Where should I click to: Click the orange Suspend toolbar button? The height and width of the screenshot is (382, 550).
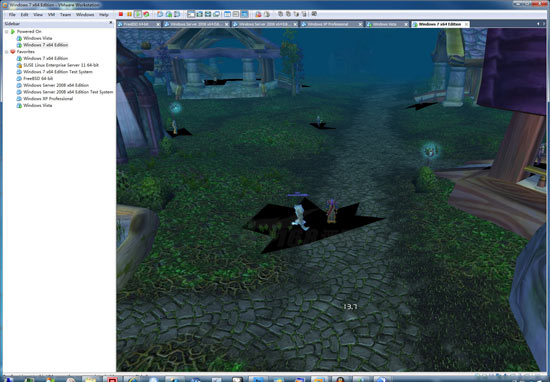(129, 14)
